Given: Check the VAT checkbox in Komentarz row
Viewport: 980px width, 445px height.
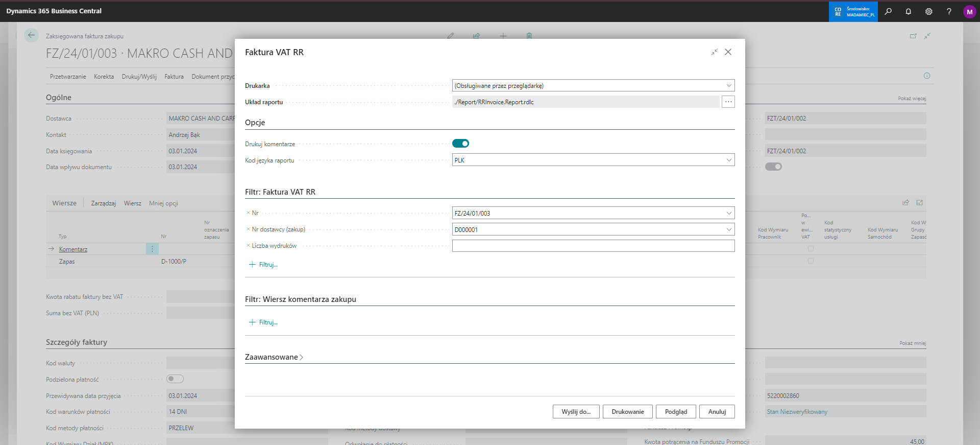Looking at the screenshot, I should 811,249.
